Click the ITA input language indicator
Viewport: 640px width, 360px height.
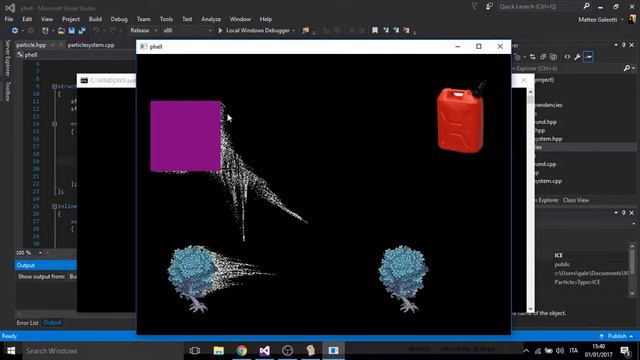(573, 351)
